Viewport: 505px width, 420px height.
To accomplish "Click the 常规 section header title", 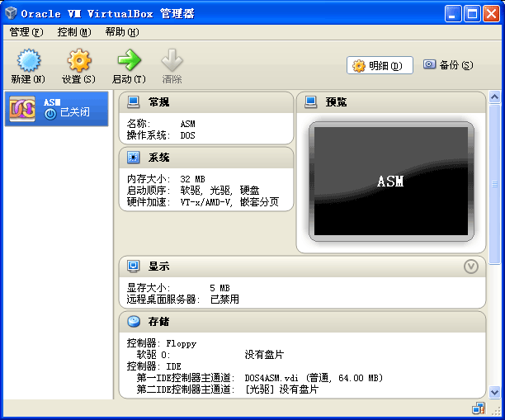I will coord(158,102).
